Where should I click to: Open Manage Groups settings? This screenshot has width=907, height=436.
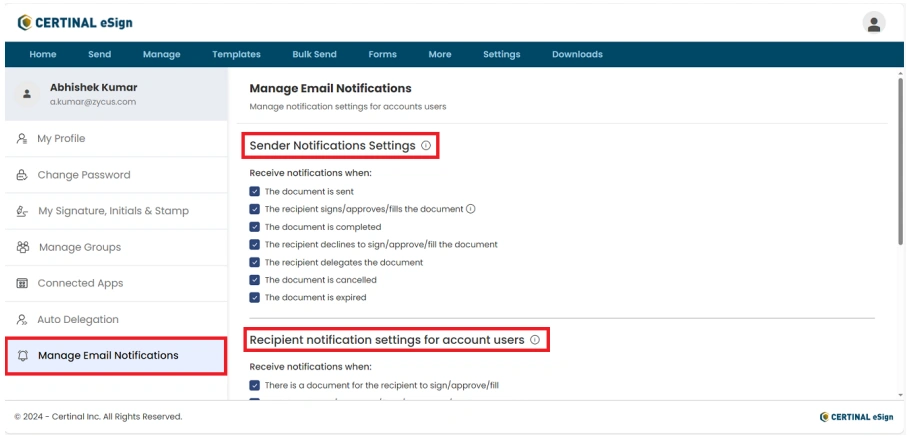pos(116,247)
